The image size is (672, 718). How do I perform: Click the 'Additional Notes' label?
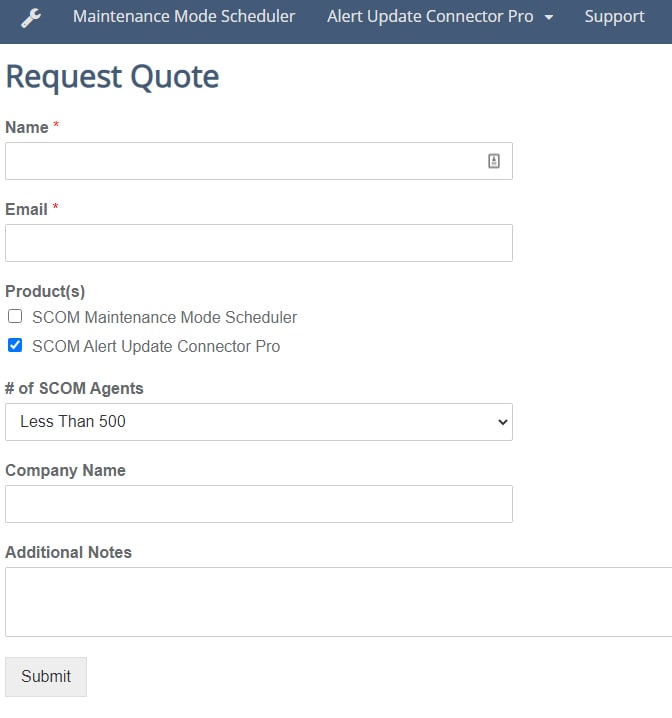tap(68, 552)
